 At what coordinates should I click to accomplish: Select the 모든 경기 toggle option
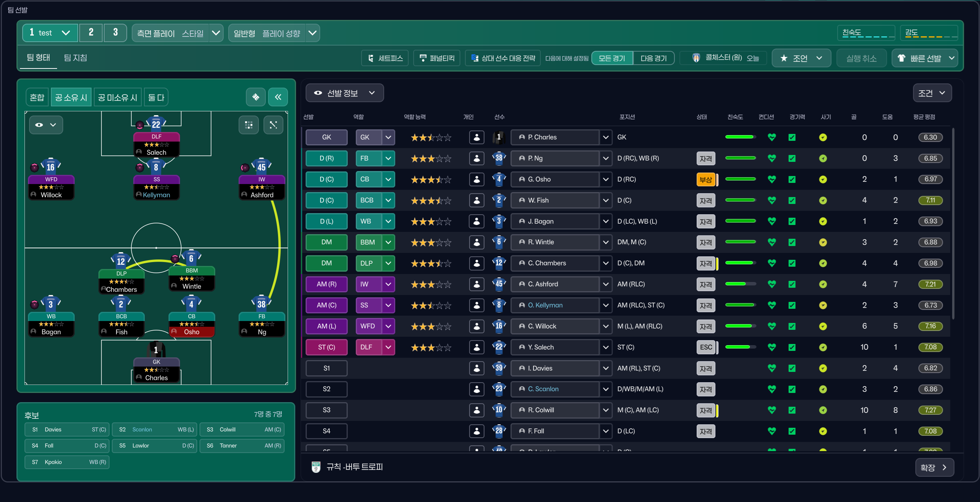(x=612, y=58)
